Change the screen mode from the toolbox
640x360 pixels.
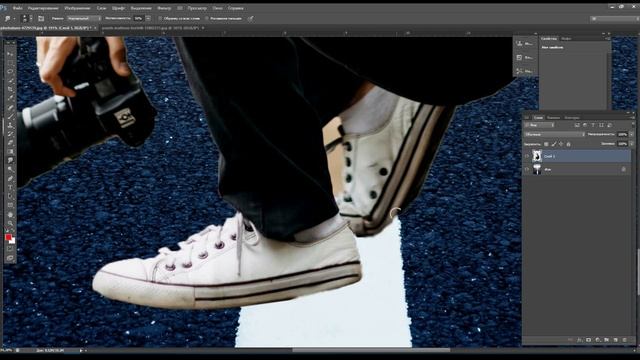pyautogui.click(x=10, y=258)
